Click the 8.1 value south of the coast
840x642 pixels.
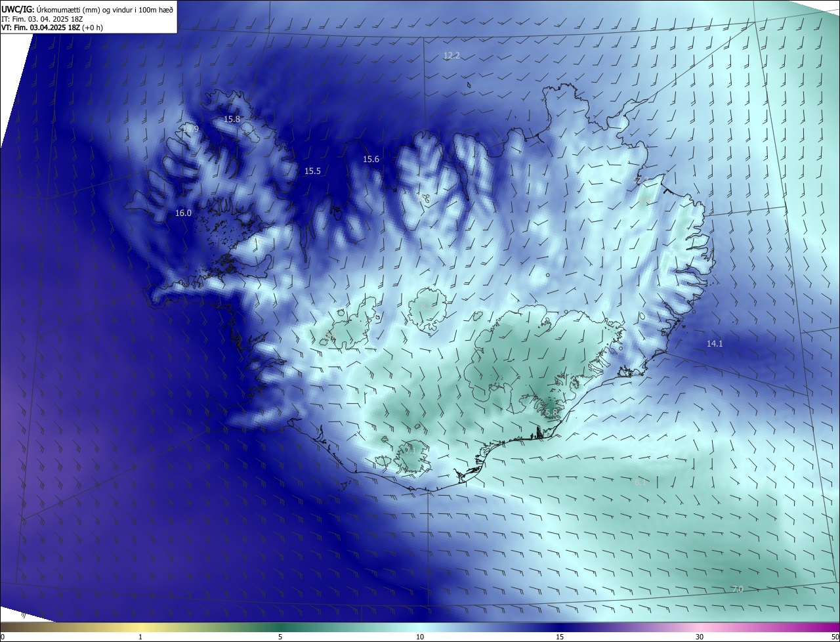[640, 481]
